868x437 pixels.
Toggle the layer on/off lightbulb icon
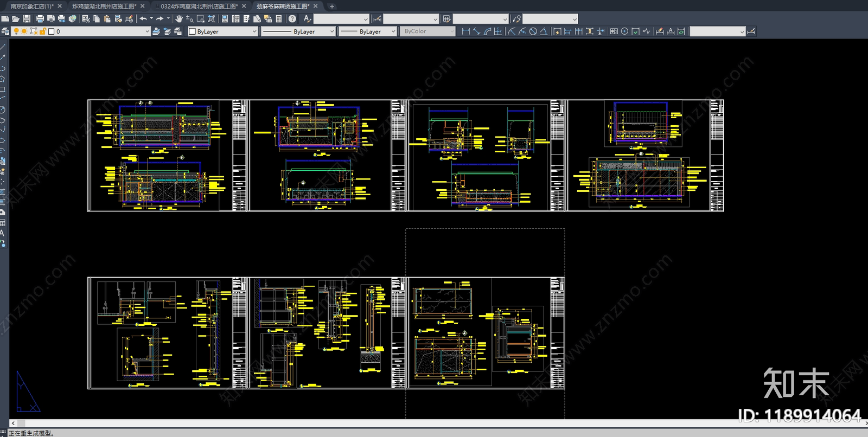[16, 31]
